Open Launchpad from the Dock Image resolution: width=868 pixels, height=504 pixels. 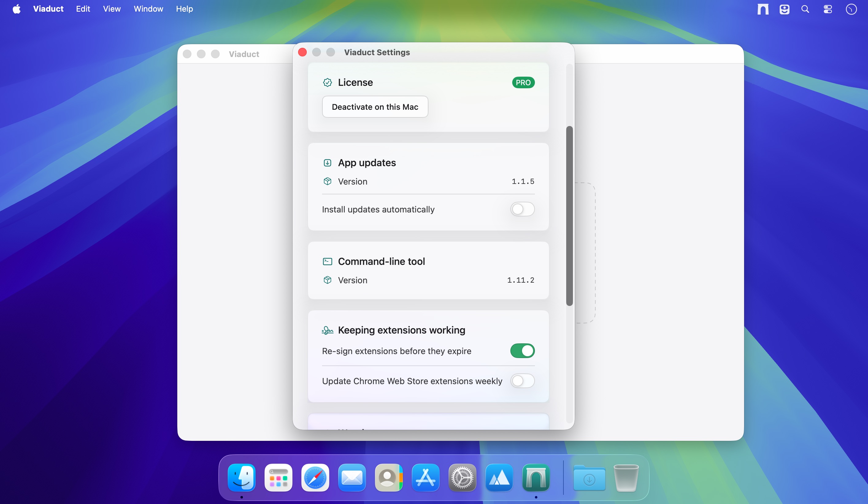click(x=278, y=478)
